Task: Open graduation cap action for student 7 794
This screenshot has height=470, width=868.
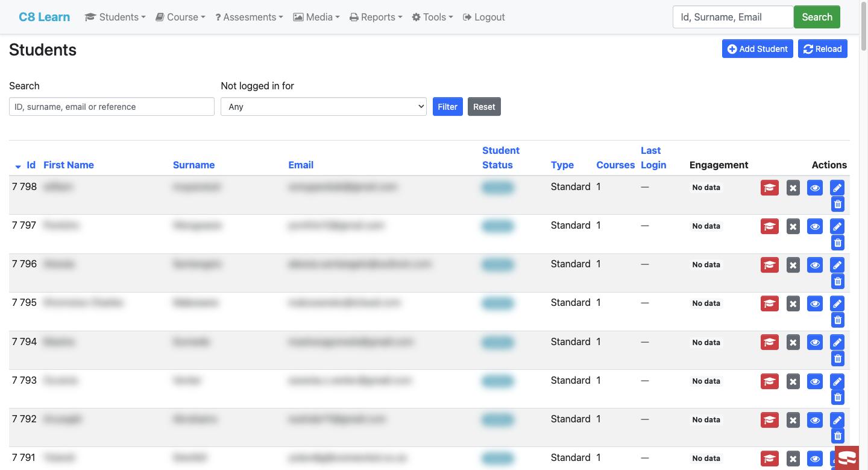Action: [x=770, y=343]
